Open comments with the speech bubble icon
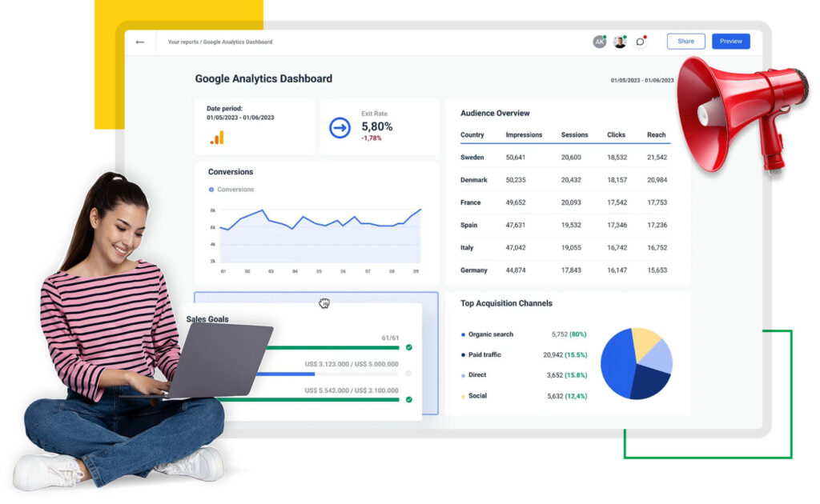The width and height of the screenshot is (820, 504). click(641, 42)
